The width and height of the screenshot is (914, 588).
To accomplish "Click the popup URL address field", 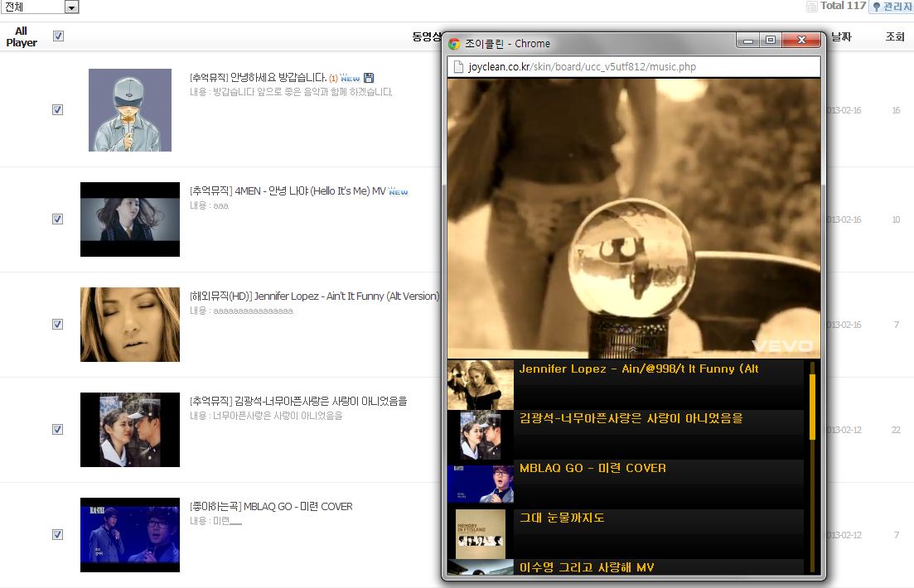I will (x=634, y=66).
